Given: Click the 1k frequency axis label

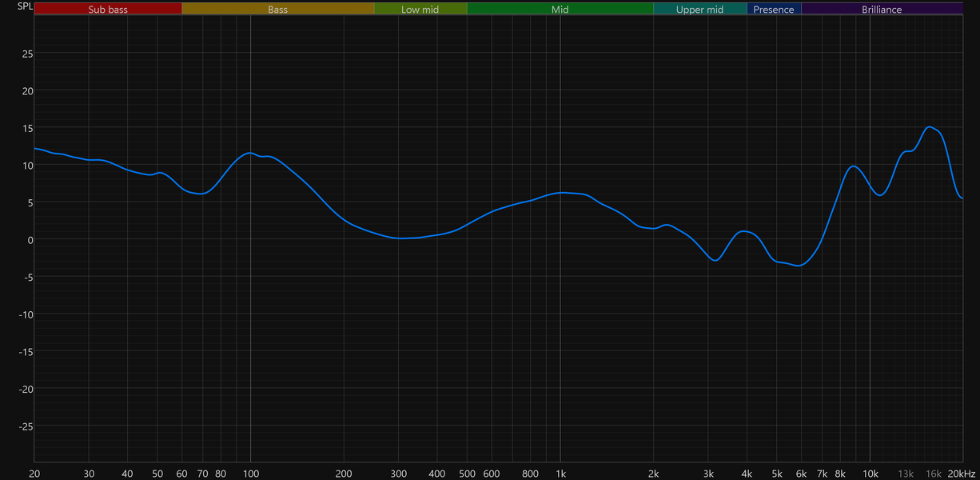Looking at the screenshot, I should (x=560, y=474).
